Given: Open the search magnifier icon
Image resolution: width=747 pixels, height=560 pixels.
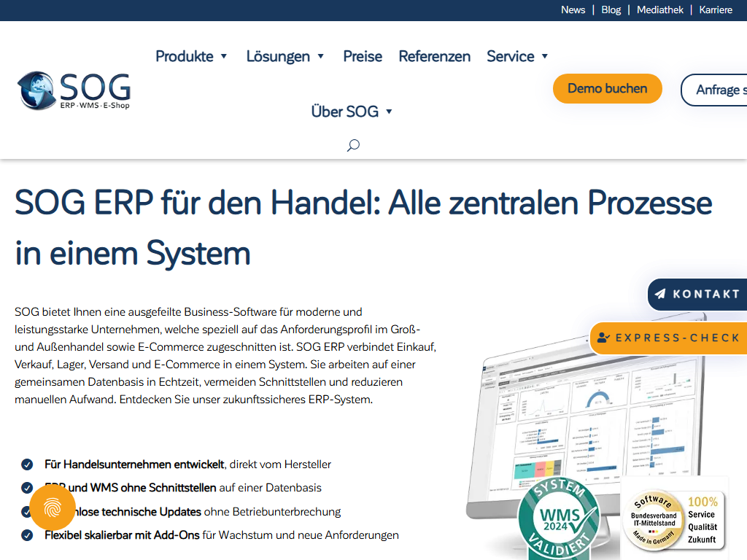Looking at the screenshot, I should pos(353,145).
